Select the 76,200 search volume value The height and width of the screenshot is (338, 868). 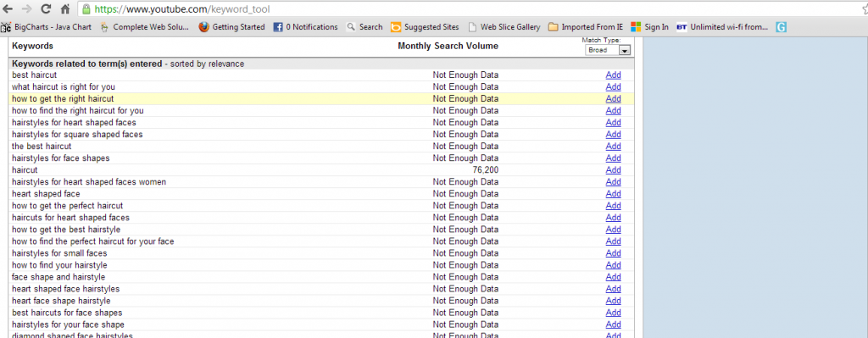tap(486, 169)
